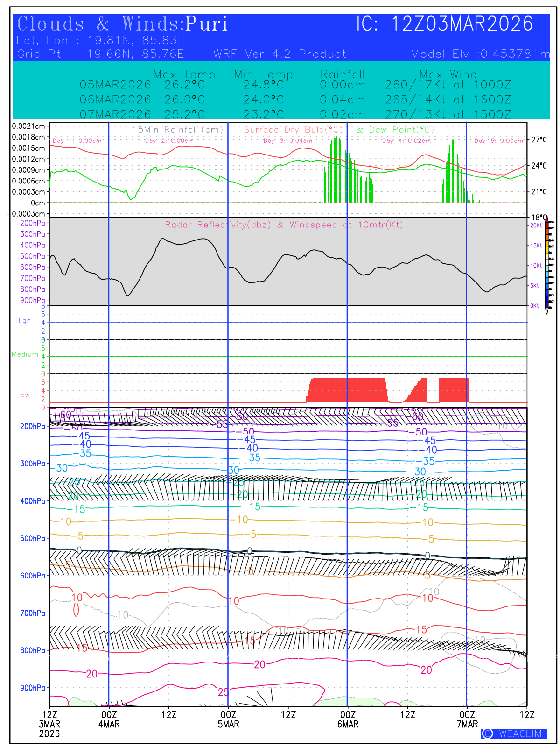The width and height of the screenshot is (560, 747).
Task: Select the Max Temp column header
Action: (184, 74)
